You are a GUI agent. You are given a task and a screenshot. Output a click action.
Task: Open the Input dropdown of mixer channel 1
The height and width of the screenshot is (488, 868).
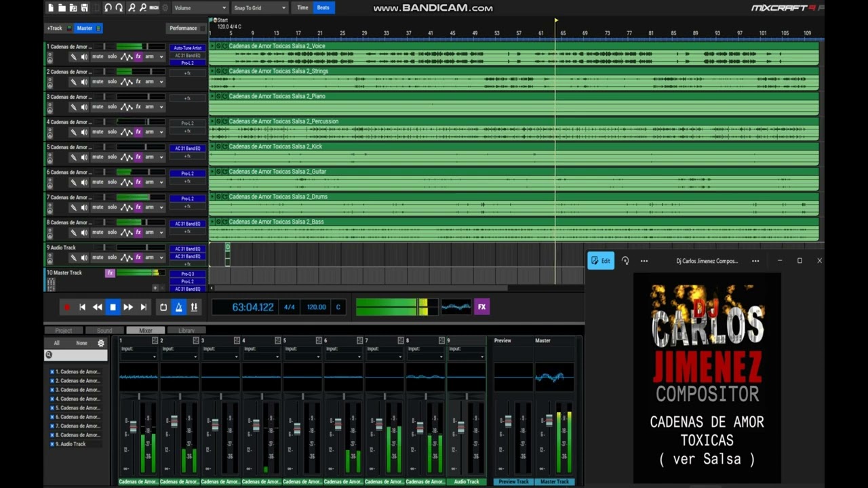[138, 357]
